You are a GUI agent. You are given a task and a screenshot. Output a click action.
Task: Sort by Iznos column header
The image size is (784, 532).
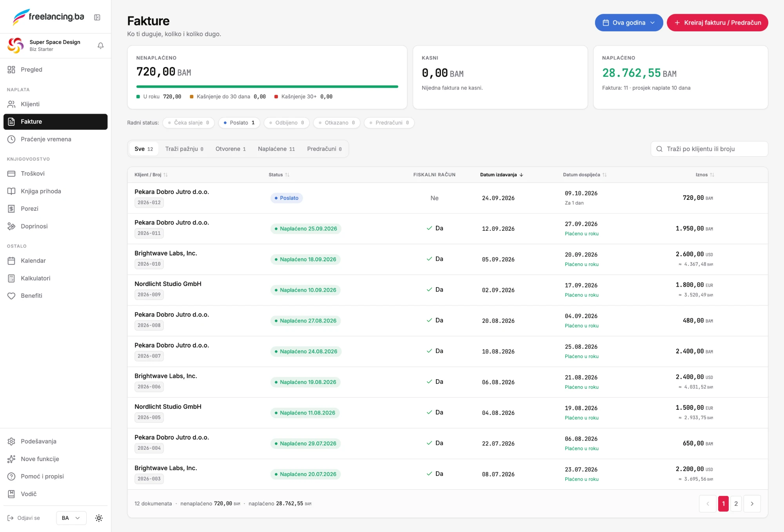pyautogui.click(x=705, y=175)
